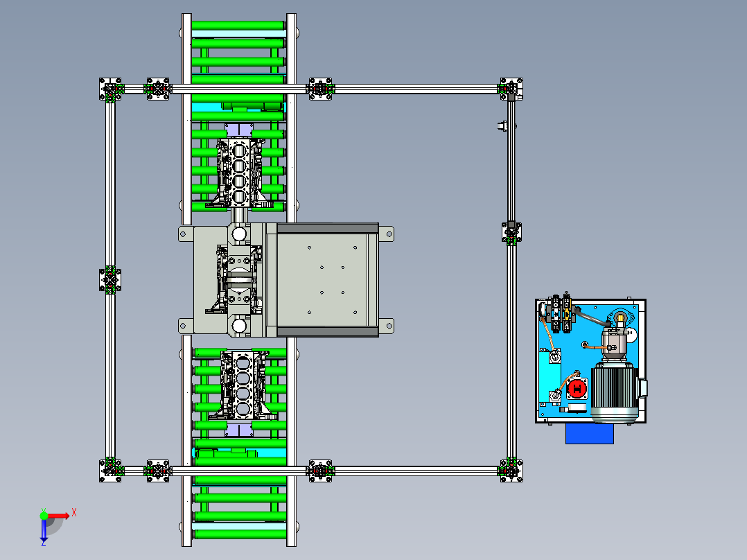
Task: Pick the dark blue box below the hydraulic unit
Action: (x=589, y=433)
